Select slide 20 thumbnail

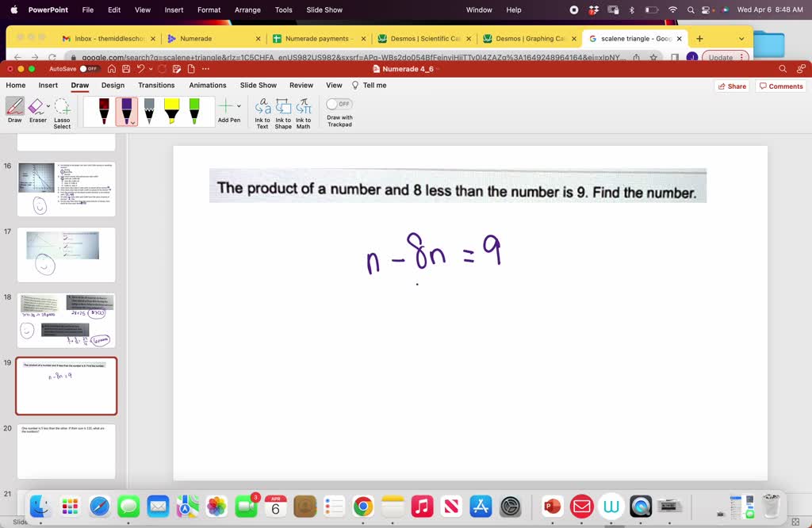(67, 451)
